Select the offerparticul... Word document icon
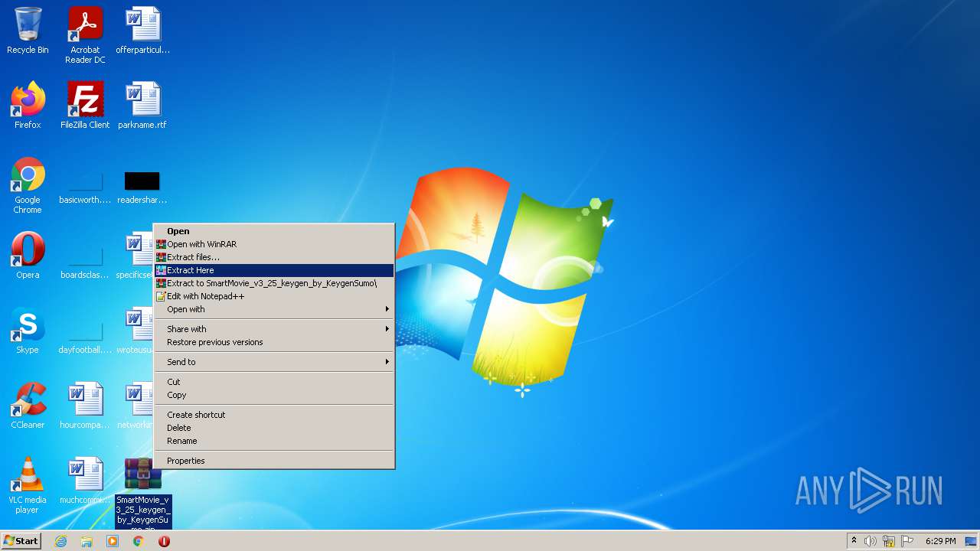The image size is (980, 551). [142, 31]
